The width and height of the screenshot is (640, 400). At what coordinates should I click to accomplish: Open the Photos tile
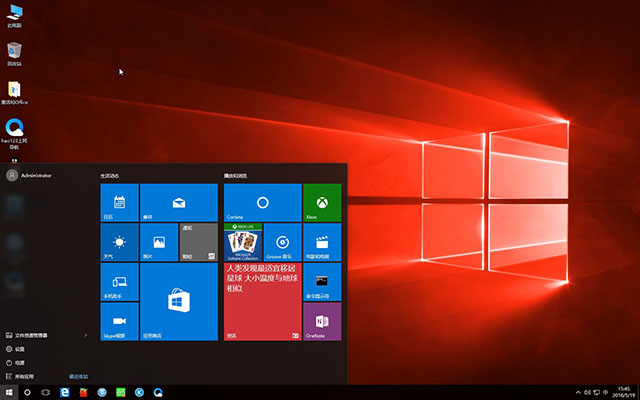[158, 242]
